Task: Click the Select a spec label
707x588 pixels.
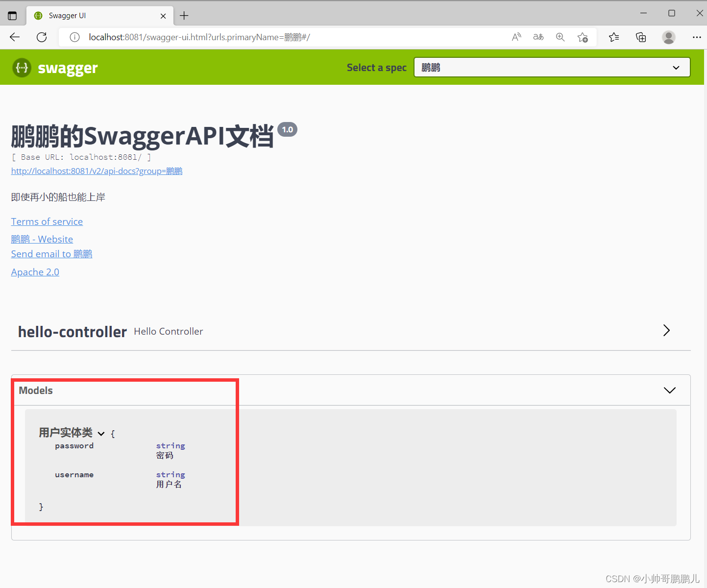Action: 377,68
